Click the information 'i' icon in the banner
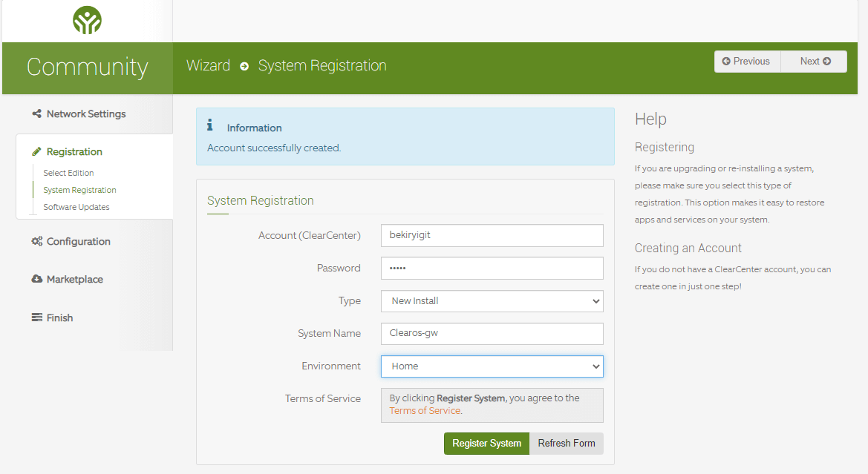The height and width of the screenshot is (474, 868). click(x=209, y=125)
